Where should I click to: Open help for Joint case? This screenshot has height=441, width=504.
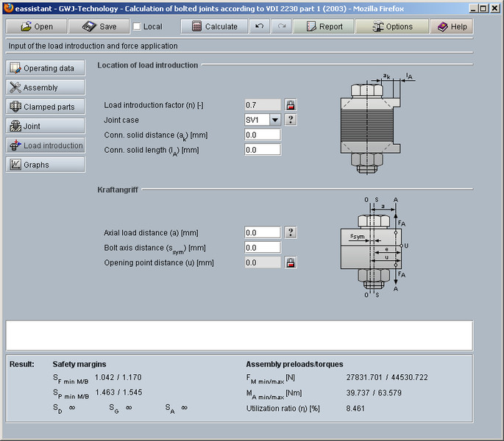click(291, 120)
